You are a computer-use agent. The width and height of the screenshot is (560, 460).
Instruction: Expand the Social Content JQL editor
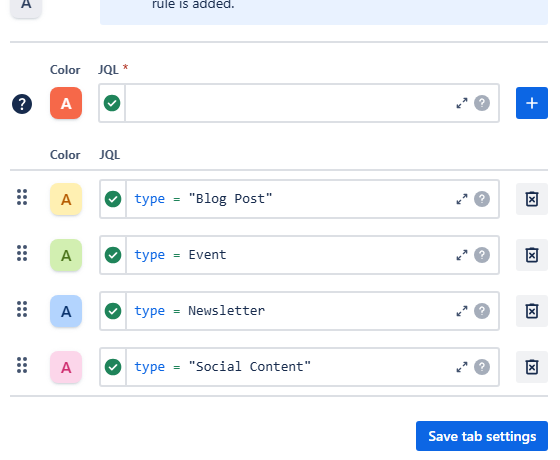pyautogui.click(x=462, y=367)
